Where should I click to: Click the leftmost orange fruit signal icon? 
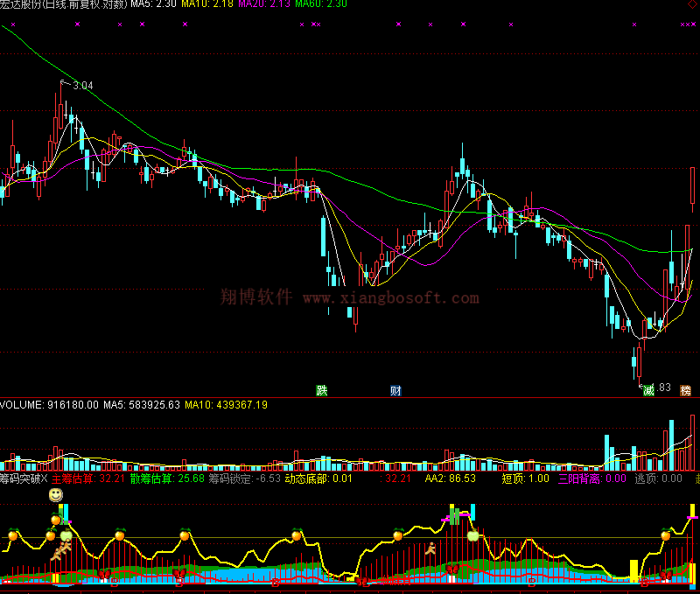tap(13, 534)
